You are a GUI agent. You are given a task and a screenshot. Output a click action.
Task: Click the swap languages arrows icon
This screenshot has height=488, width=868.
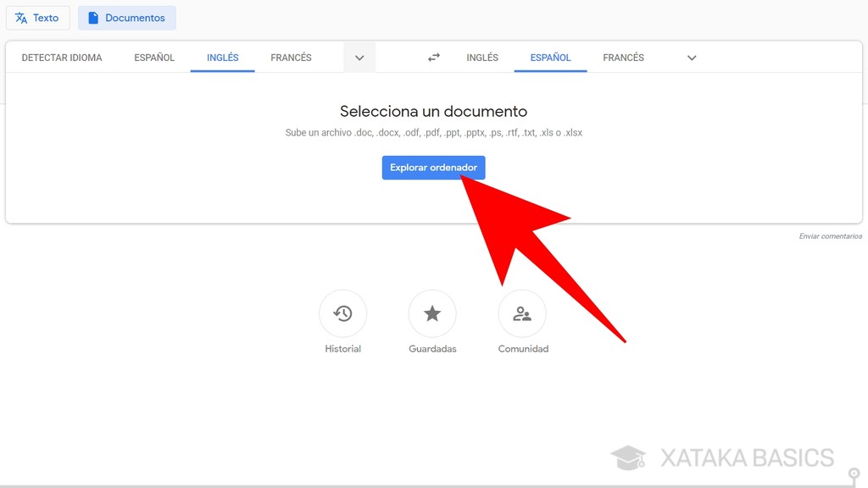(433, 57)
